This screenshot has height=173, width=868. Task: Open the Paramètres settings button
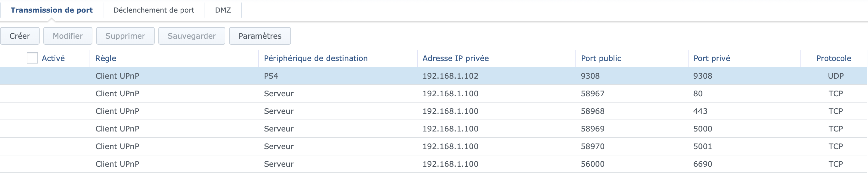260,36
